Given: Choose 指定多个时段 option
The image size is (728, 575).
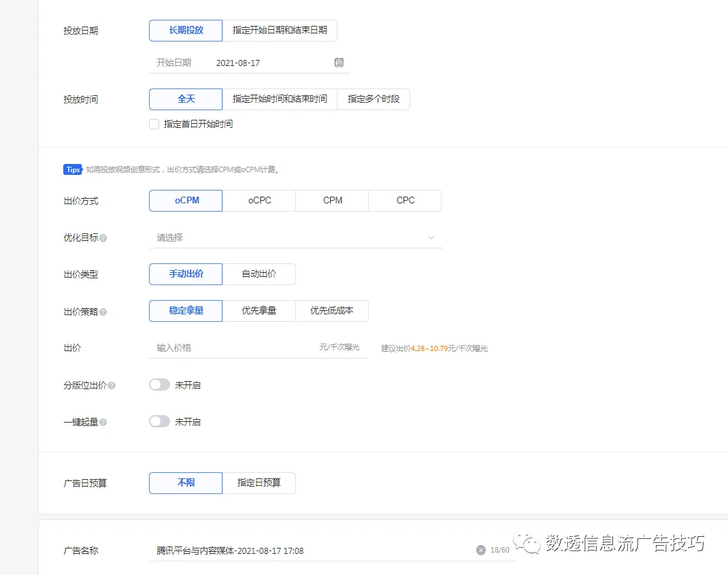Looking at the screenshot, I should tap(374, 99).
